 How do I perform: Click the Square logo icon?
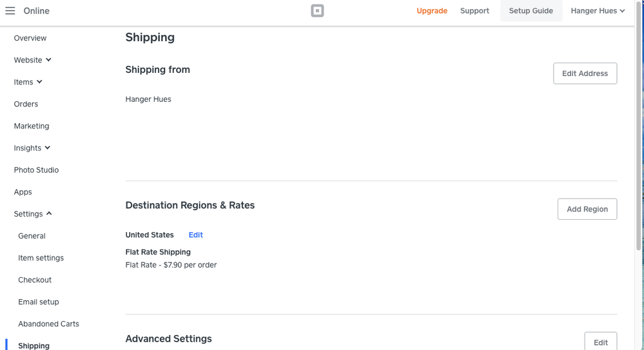(317, 11)
